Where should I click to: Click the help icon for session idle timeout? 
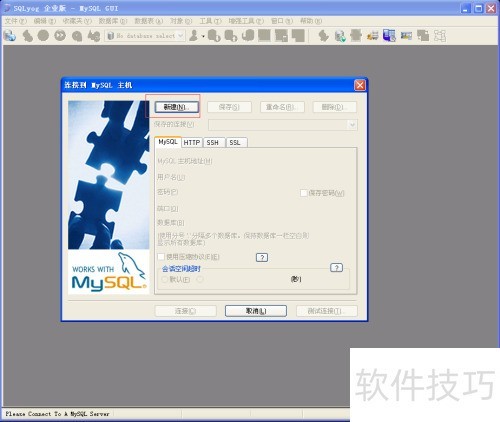pyautogui.click(x=336, y=267)
